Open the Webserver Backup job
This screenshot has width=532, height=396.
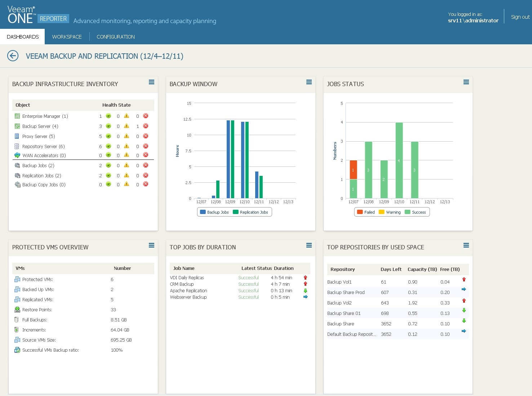click(188, 297)
